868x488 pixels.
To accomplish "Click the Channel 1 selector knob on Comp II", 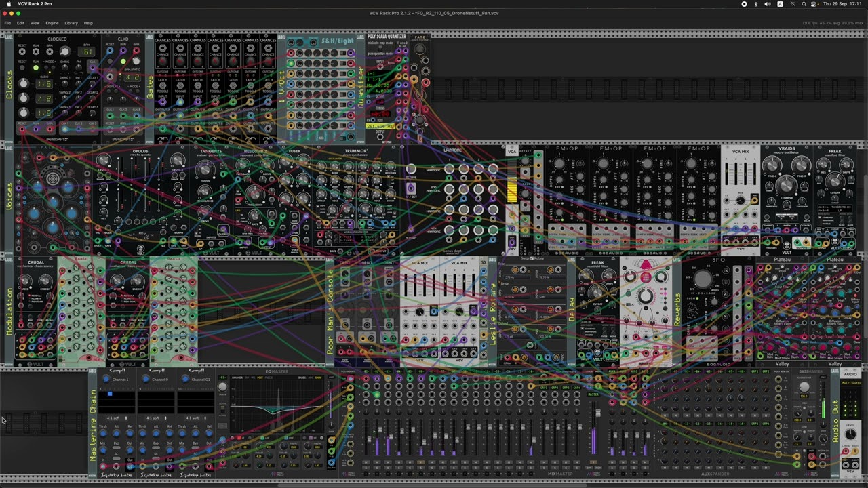I will pyautogui.click(x=106, y=380).
